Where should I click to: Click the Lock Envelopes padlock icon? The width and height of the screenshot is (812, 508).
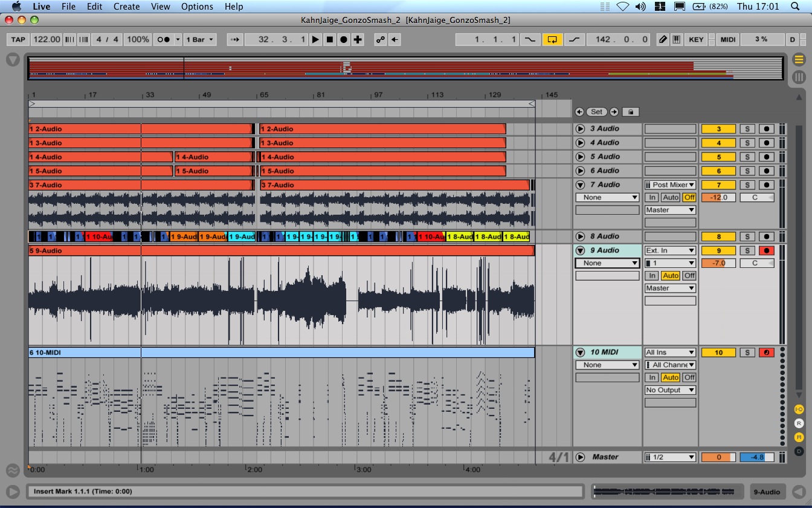(x=630, y=112)
